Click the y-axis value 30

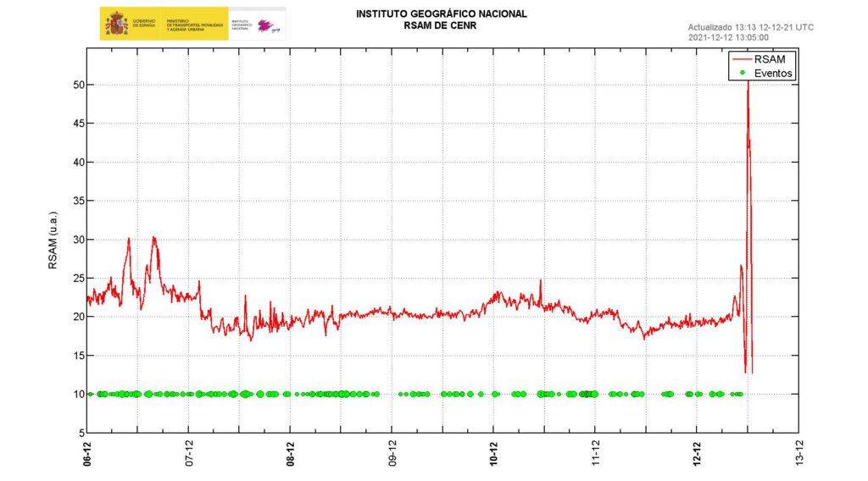click(x=78, y=240)
